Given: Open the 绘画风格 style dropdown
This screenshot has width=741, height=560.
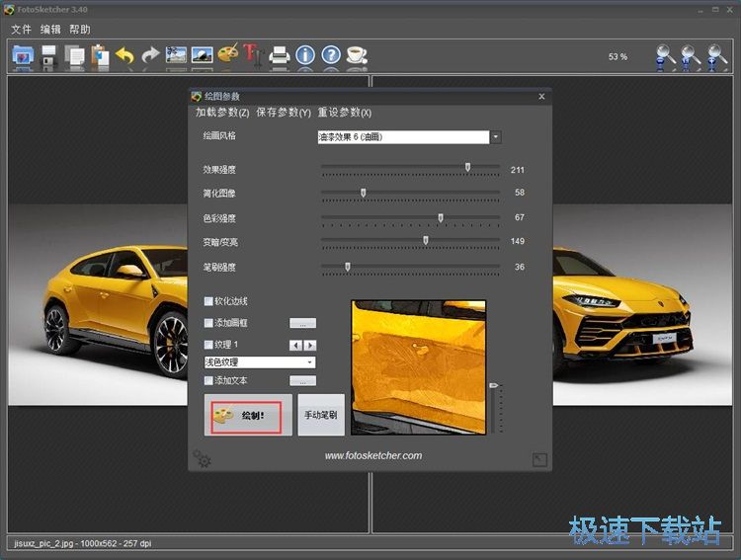Looking at the screenshot, I should point(496,137).
